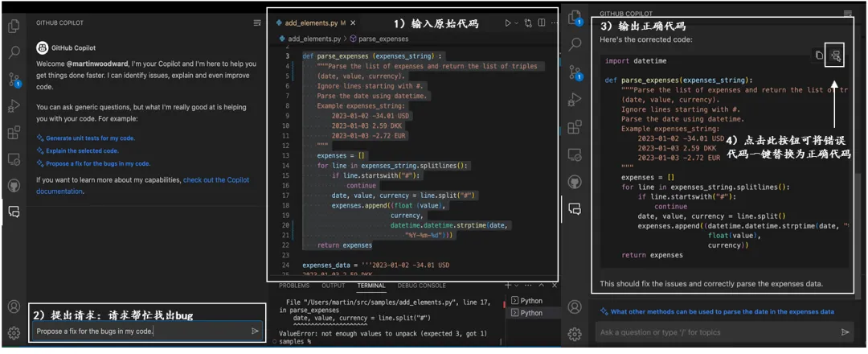Create a new terminal with the plus icon

pos(508,286)
